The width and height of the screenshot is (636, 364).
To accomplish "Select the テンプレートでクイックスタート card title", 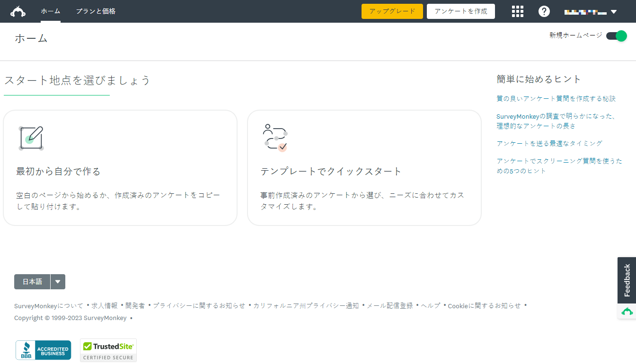I will (331, 171).
